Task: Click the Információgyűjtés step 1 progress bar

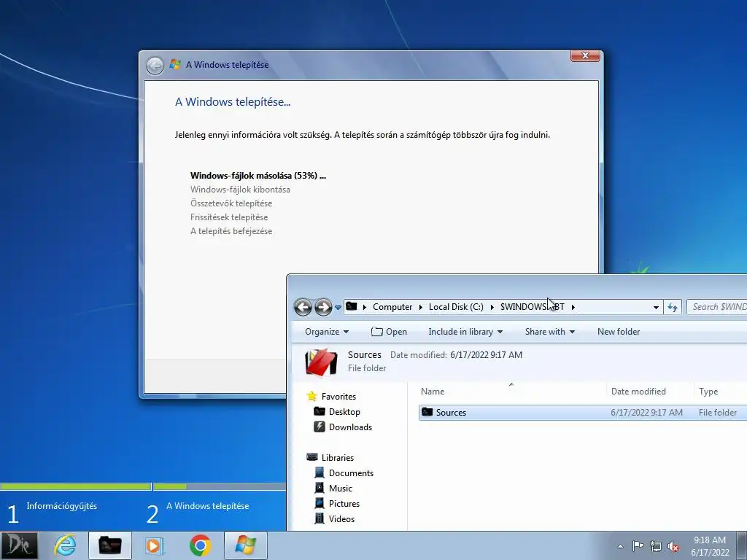Action: coord(75,486)
